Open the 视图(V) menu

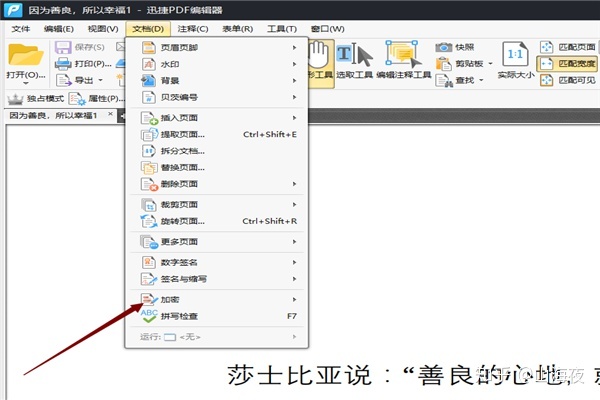point(103,29)
